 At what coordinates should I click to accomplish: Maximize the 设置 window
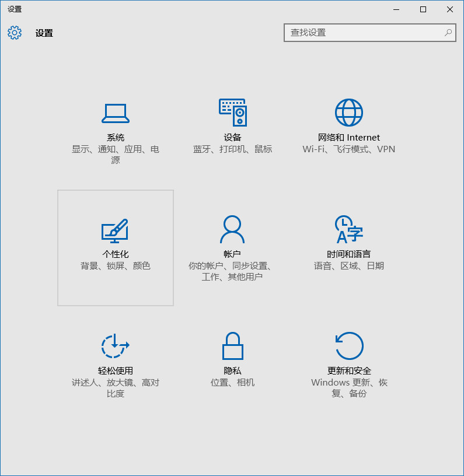tap(423, 9)
